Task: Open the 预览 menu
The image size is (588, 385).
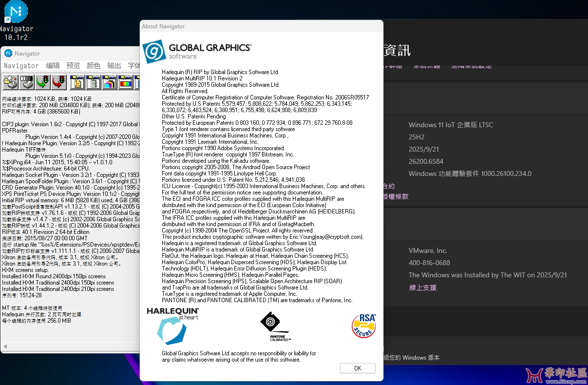Action: coord(73,66)
